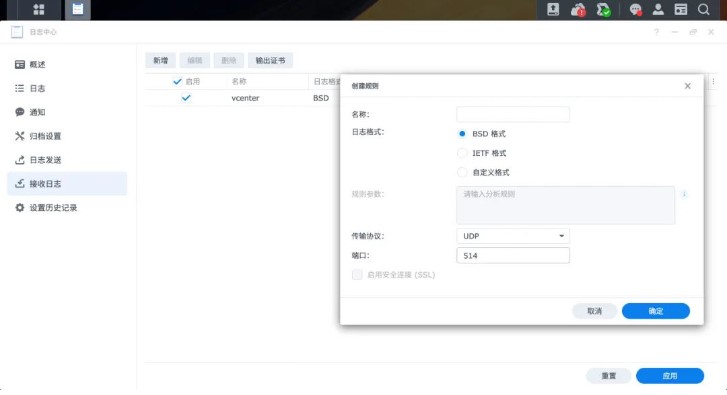Select the vcenter name cell
The image size is (727, 395).
[x=245, y=98]
